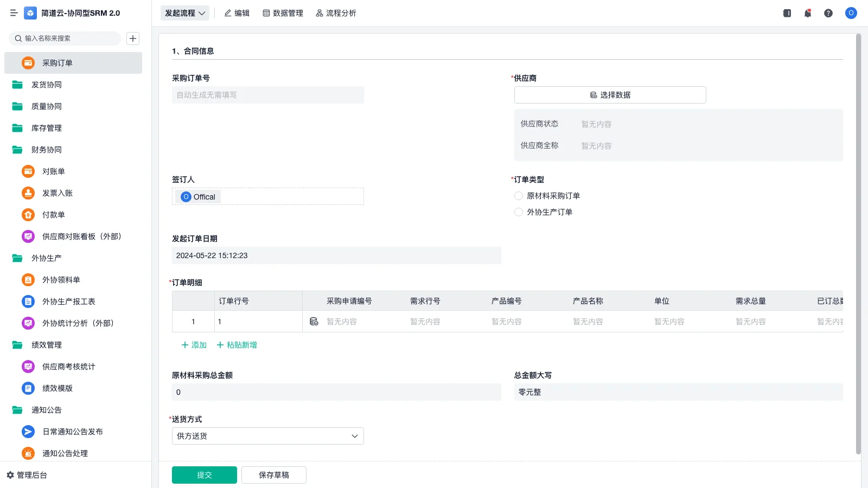Screen dimensions: 868x488
Task: Click the 日常通知公告发布 send icon
Action: (28, 432)
